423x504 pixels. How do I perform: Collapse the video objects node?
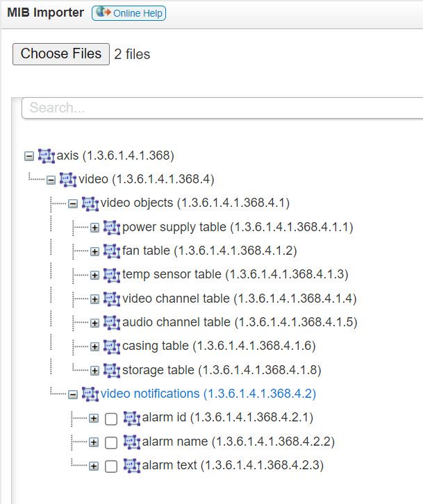point(72,203)
